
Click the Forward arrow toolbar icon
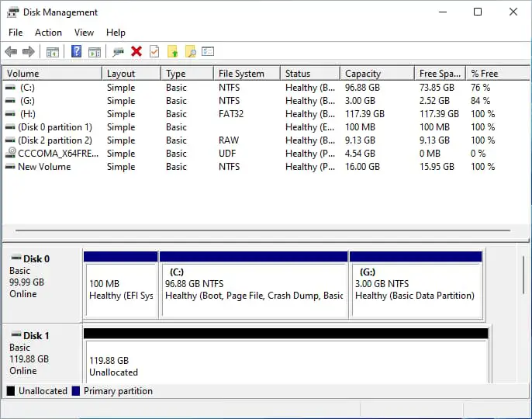[x=29, y=52]
